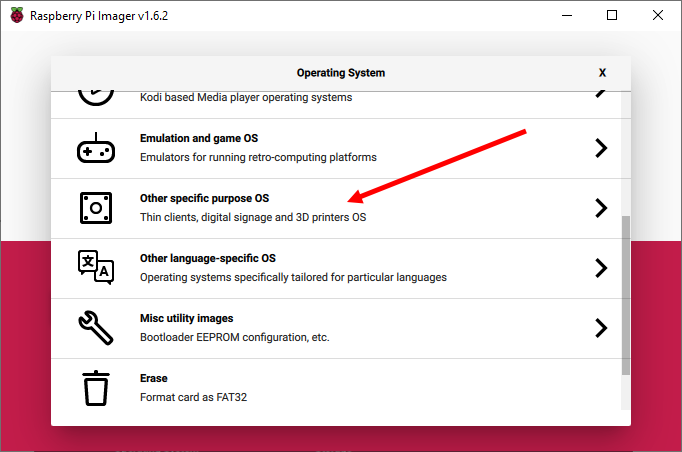
Task: Close the Raspberry Pi Imager window
Action: click(658, 15)
